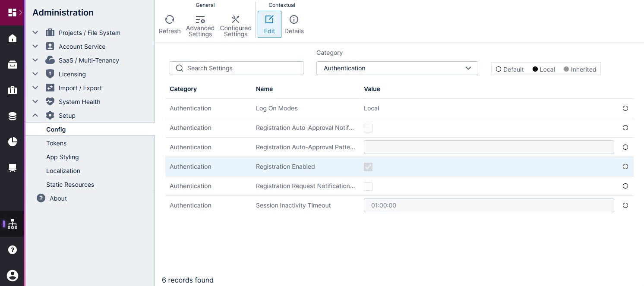Select App Styling in the navigation

63,157
